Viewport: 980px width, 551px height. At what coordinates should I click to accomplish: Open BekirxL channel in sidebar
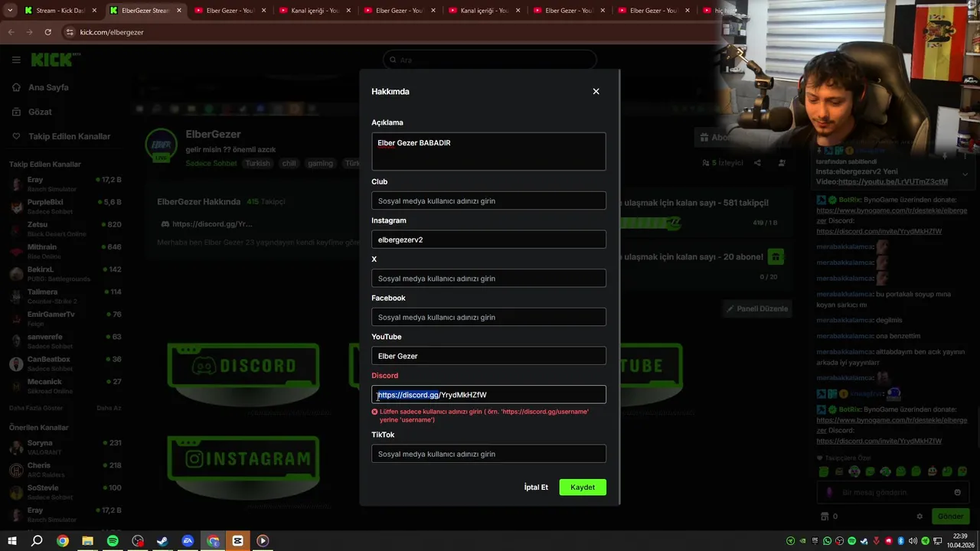(x=65, y=273)
